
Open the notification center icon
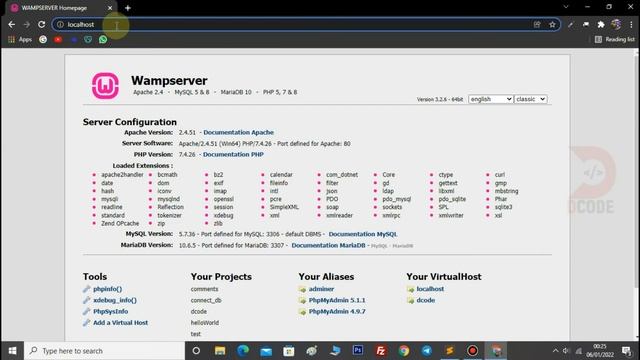tap(626, 351)
